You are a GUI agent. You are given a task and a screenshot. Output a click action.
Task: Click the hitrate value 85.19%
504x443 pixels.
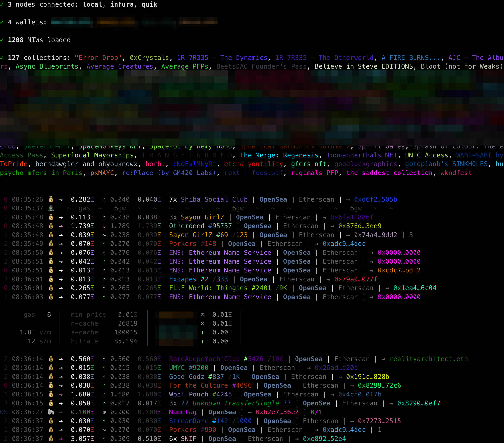(126, 341)
